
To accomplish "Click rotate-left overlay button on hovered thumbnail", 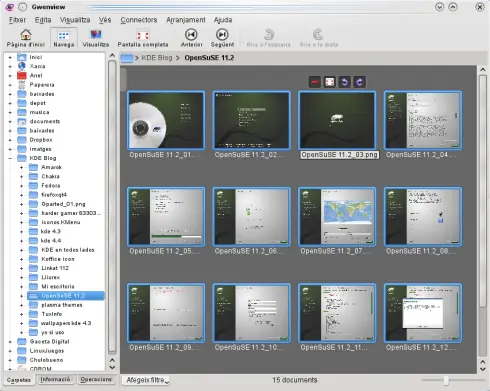I will point(345,82).
